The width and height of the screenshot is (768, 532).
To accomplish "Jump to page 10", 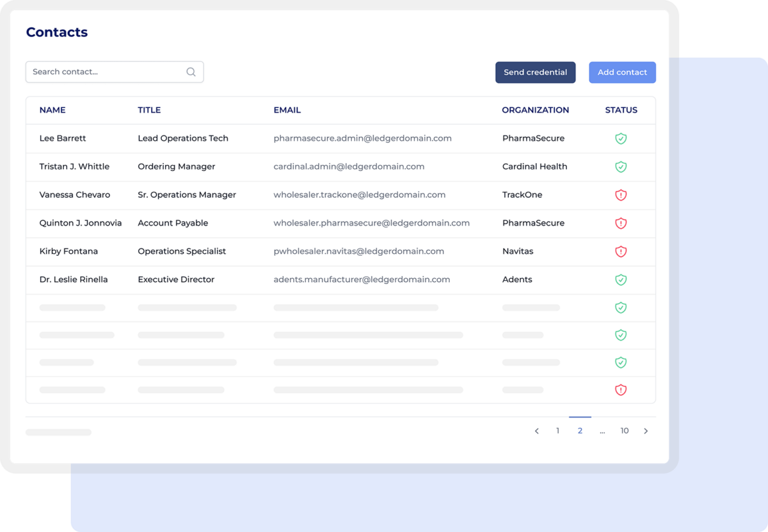I will [x=624, y=431].
